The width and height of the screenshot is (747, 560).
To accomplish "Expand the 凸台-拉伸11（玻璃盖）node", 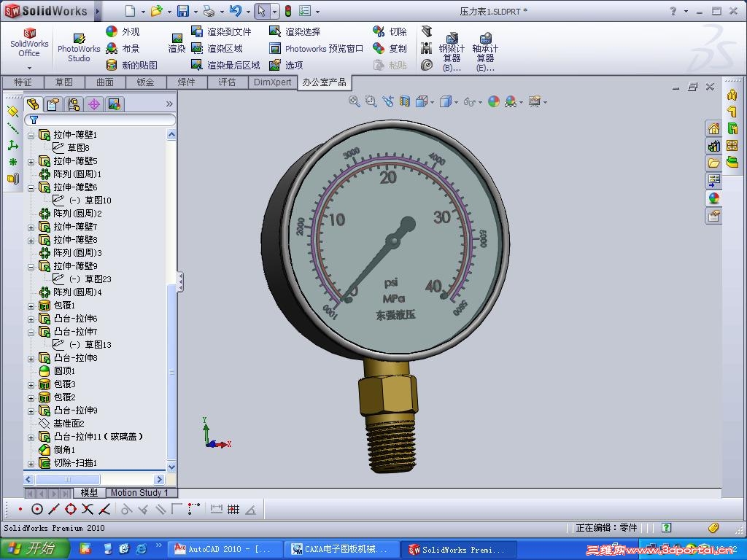I will point(31,437).
